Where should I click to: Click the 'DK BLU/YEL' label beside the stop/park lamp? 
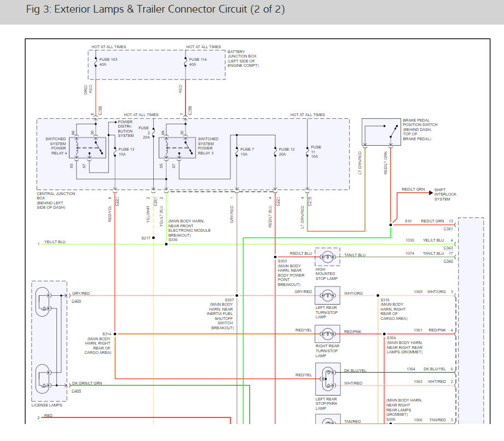point(355,370)
